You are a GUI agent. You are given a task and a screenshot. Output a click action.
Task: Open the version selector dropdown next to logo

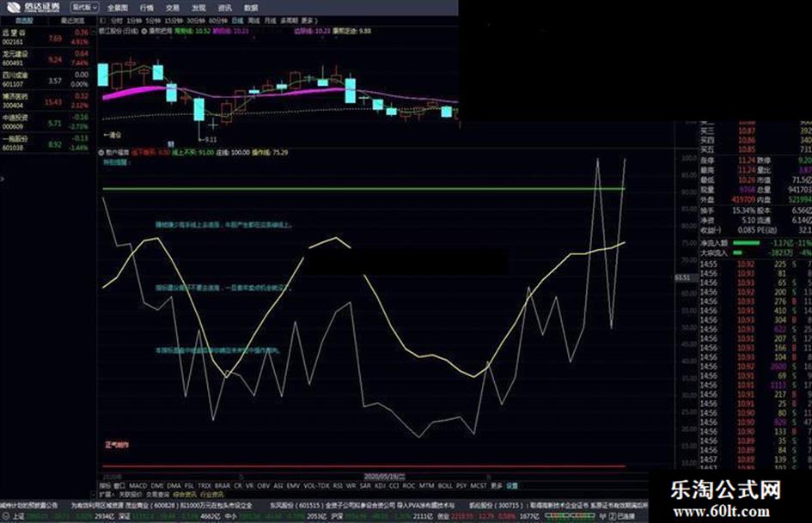pyautogui.click(x=84, y=7)
